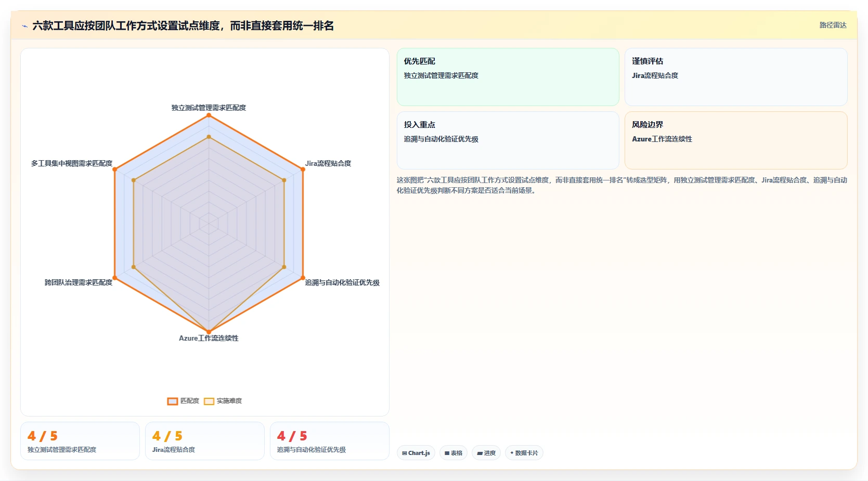Click Jira流程贴合度 text in 谨慎评估 card
Screen dimensions: 868x481
click(x=655, y=75)
